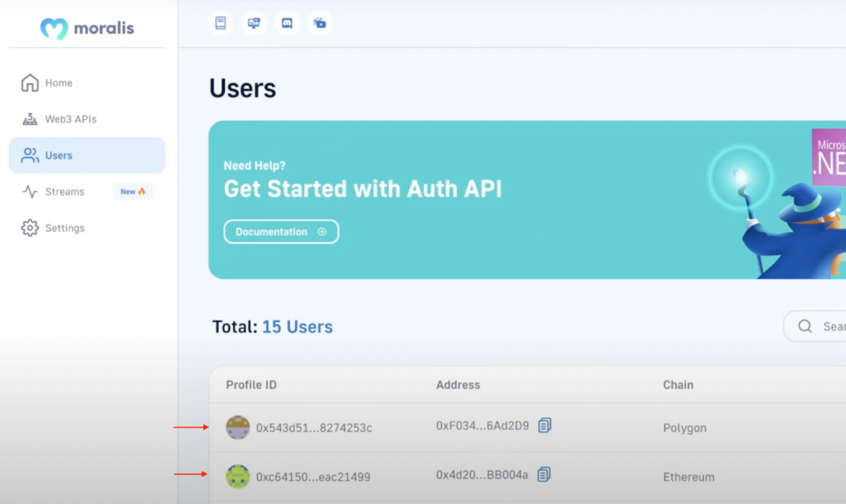
Task: Click the New badge beside Streams
Action: coord(133,192)
